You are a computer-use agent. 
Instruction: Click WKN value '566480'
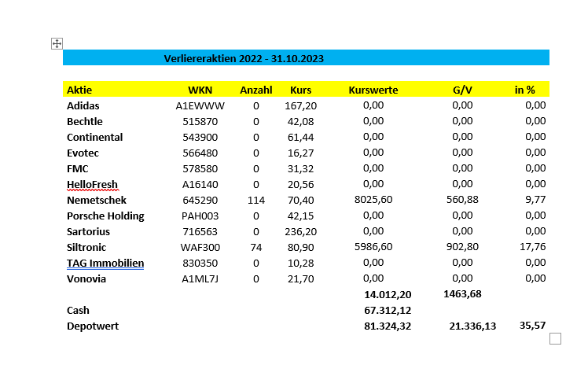point(200,153)
